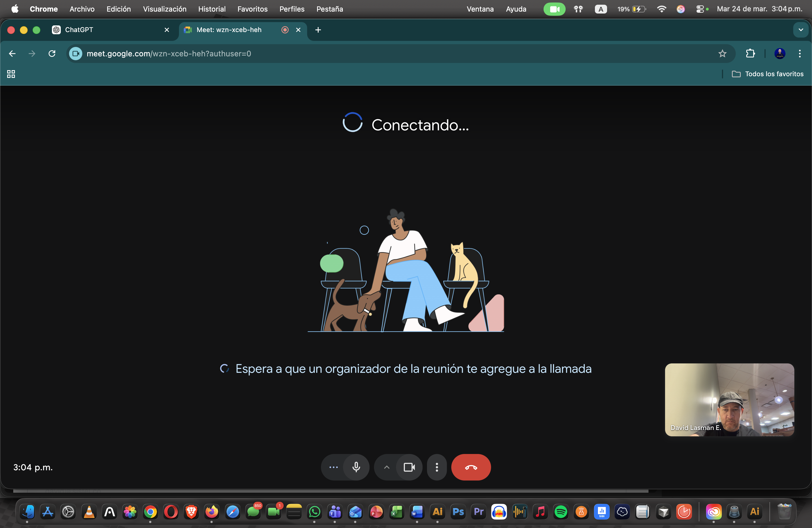The height and width of the screenshot is (528, 812).
Task: Open the Chrome extensions puzzle icon
Action: pos(750,54)
